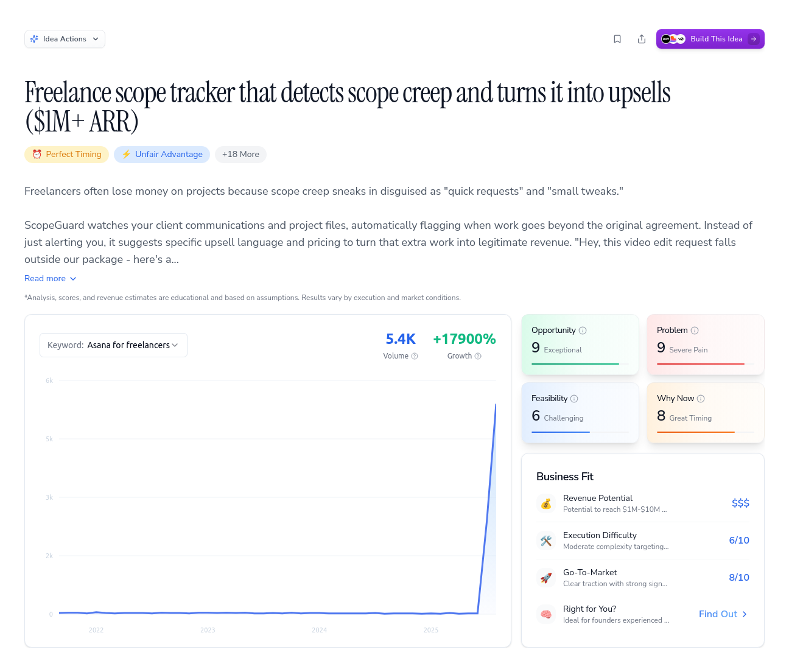Viewport: 789px width, 672px height.
Task: Click the Problem info icon
Action: tap(695, 331)
